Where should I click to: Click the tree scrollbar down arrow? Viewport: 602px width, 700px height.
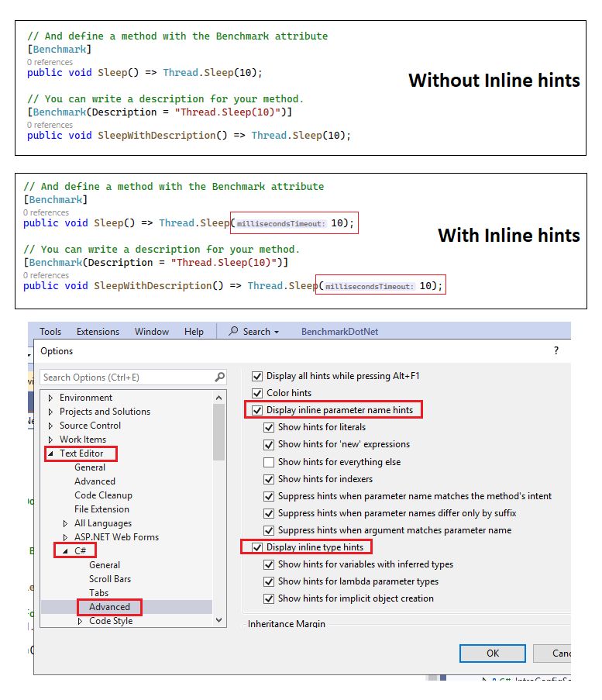click(218, 620)
